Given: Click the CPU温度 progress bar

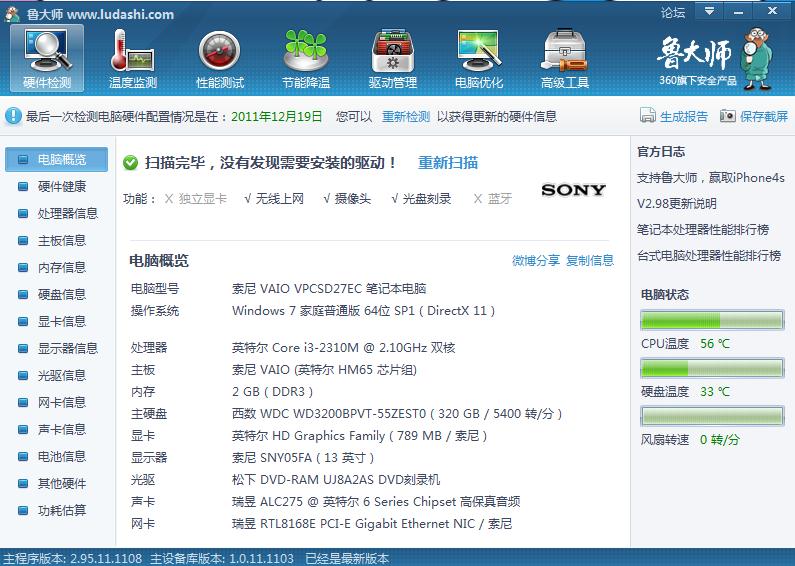Looking at the screenshot, I should click(x=712, y=320).
